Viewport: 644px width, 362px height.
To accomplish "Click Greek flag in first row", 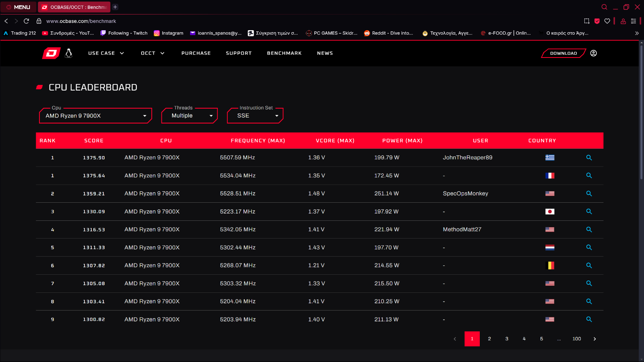I will (x=550, y=158).
